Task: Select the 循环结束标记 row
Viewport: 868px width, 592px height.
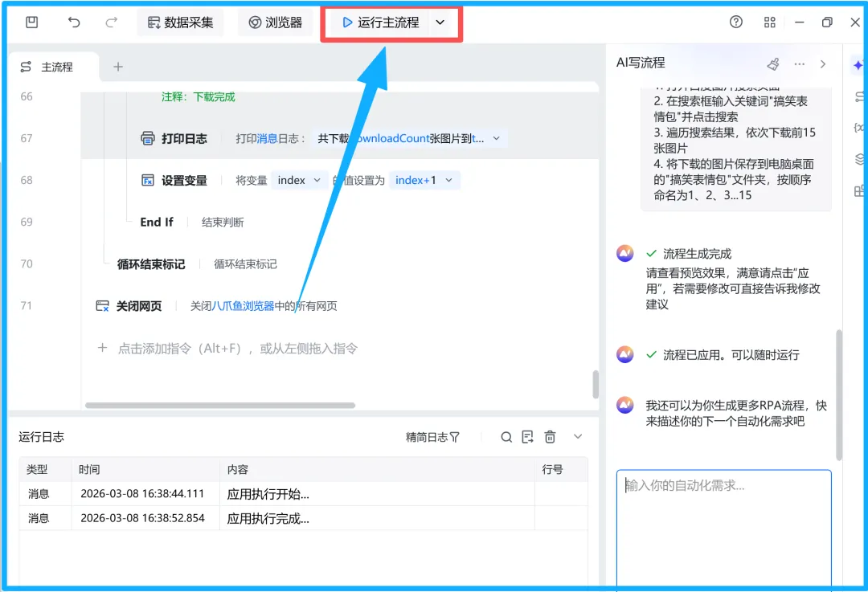Action: point(340,264)
